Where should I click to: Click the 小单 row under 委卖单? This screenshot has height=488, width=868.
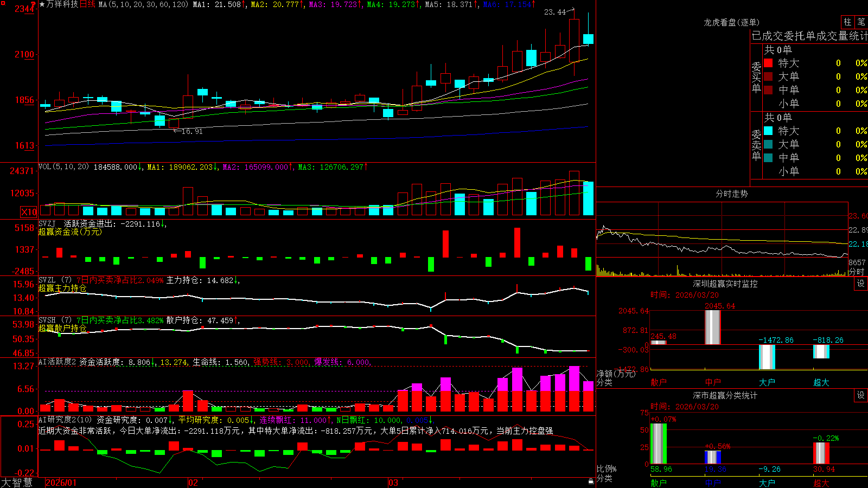(x=815, y=171)
